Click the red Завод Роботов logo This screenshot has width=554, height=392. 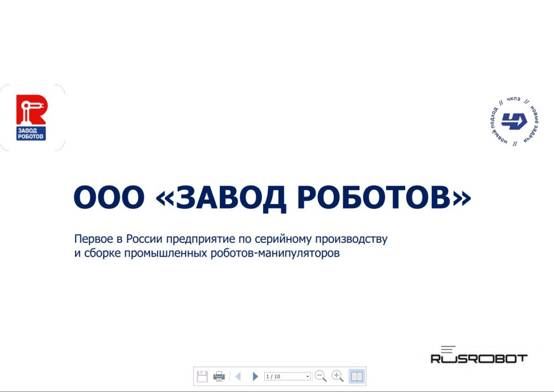click(31, 118)
